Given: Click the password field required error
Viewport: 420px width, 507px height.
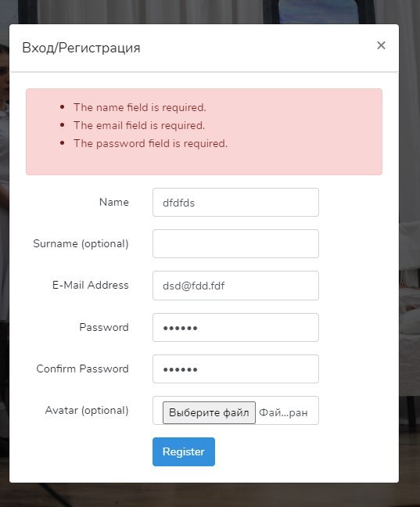Looking at the screenshot, I should point(150,143).
